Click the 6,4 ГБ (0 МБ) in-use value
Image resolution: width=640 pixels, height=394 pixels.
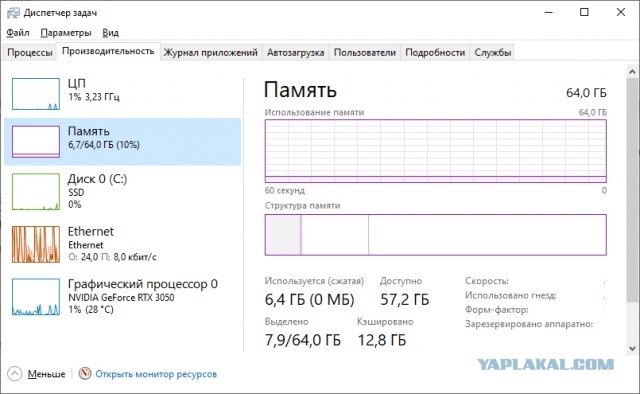pyautogui.click(x=309, y=300)
